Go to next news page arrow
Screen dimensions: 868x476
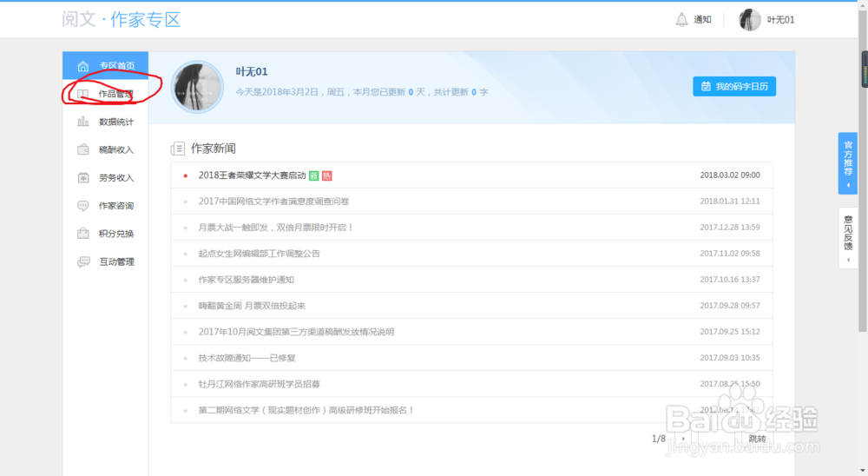[683, 439]
